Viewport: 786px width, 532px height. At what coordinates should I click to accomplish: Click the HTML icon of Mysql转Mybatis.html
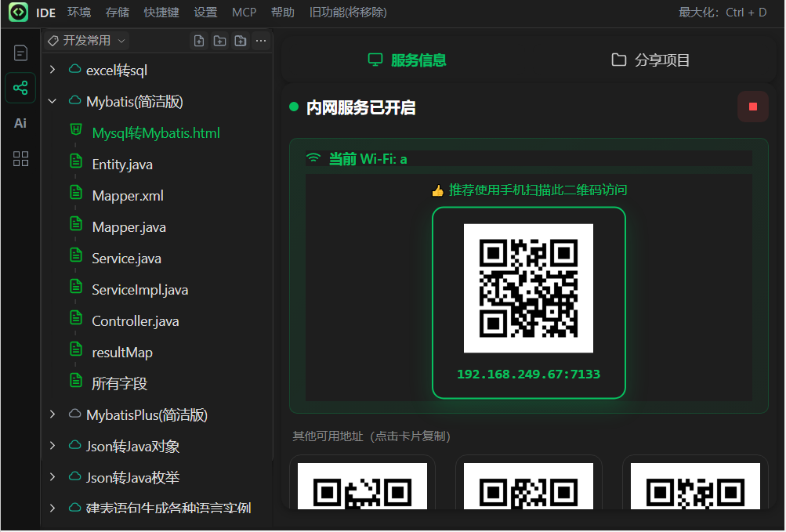[76, 130]
